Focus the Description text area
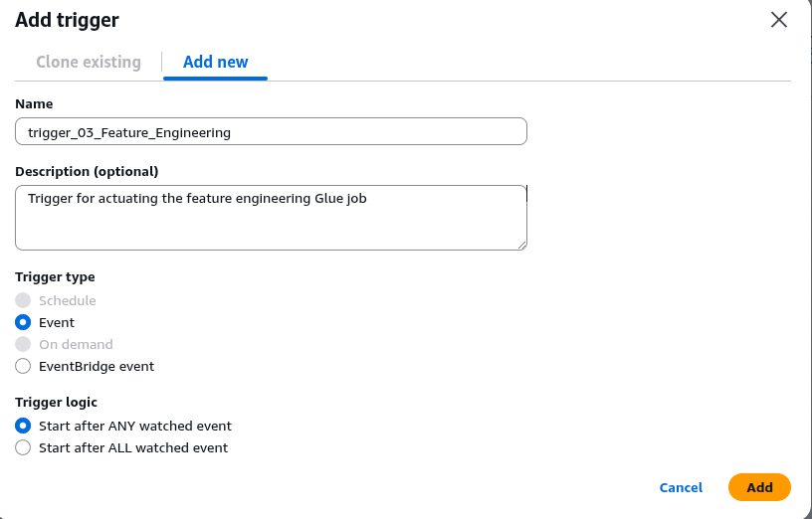This screenshot has width=812, height=519. click(x=271, y=217)
